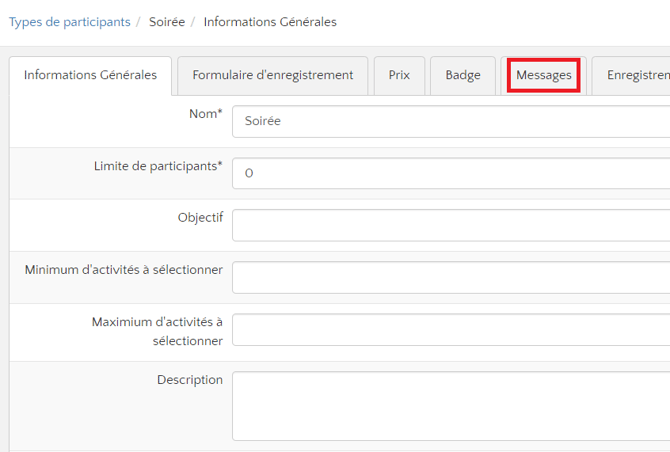Click the Maximium d'activités à sélectionner field
Viewport: 670px width, 452px height.
pyautogui.click(x=450, y=329)
